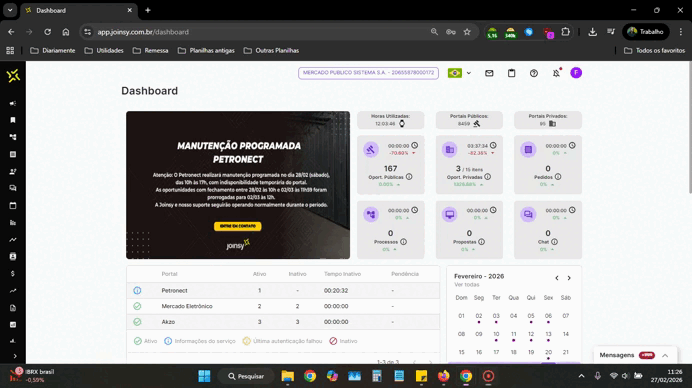Image resolution: width=692 pixels, height=388 pixels.
Task: Open the mail envelope icon in header
Action: click(489, 73)
